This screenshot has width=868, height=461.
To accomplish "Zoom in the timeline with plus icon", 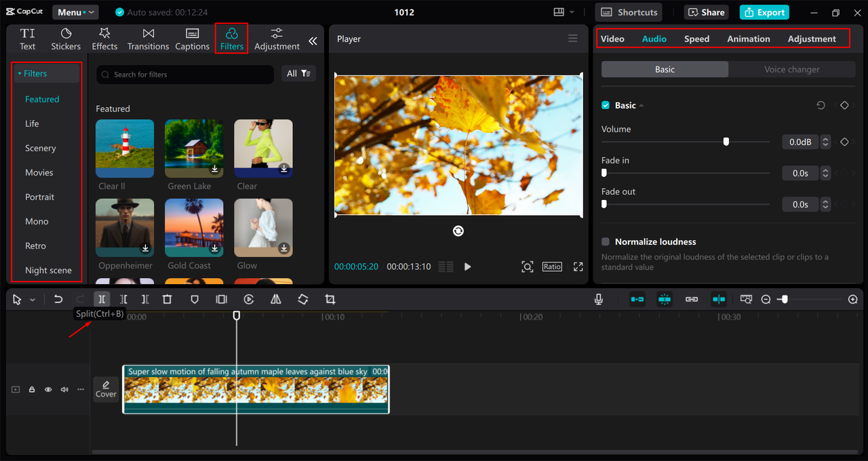I will pyautogui.click(x=853, y=299).
